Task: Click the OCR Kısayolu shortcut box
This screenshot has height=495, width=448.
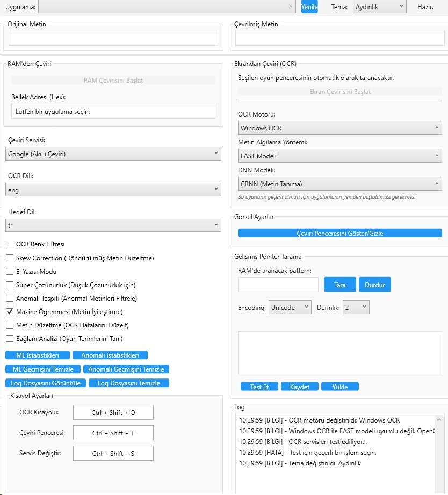Action: 113,412
